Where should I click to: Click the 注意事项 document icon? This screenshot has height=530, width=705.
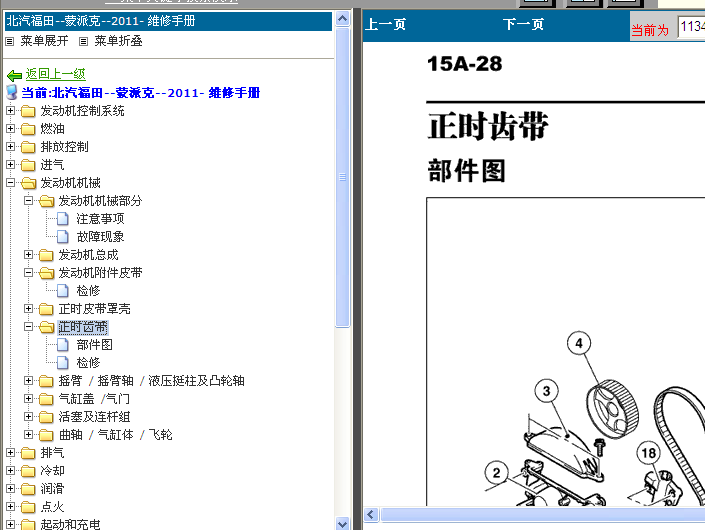pos(62,219)
